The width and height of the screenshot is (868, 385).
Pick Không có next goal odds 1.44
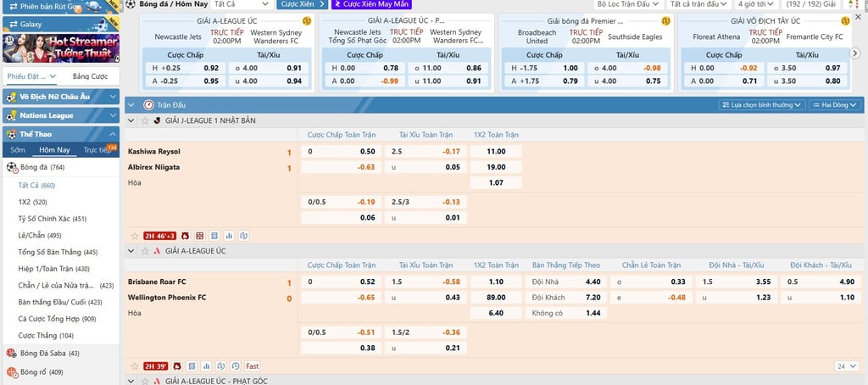565,313
